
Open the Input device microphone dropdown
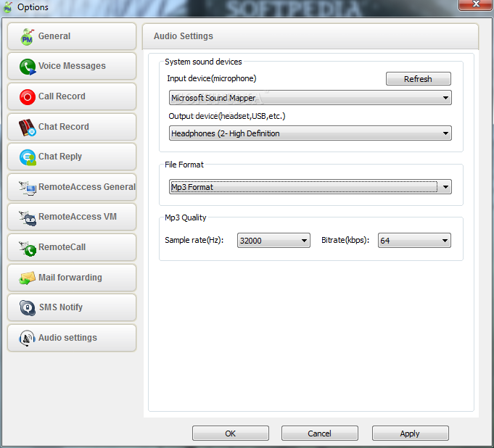(310, 98)
